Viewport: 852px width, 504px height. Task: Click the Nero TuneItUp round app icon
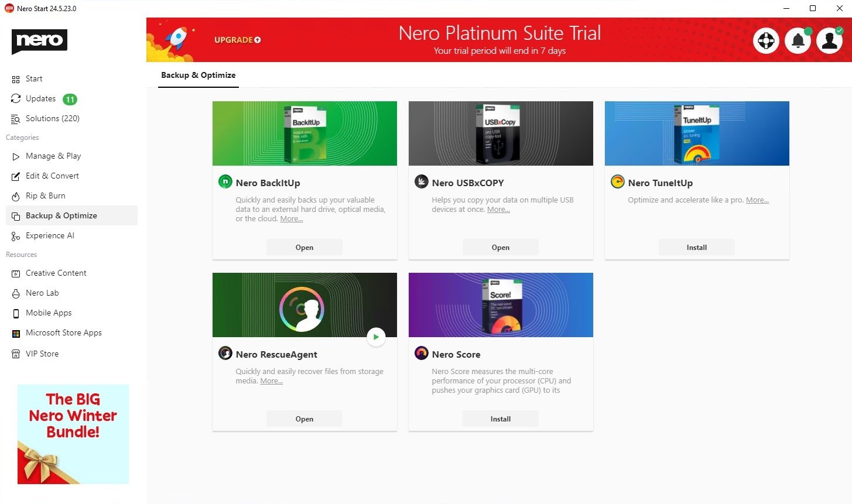click(x=617, y=181)
